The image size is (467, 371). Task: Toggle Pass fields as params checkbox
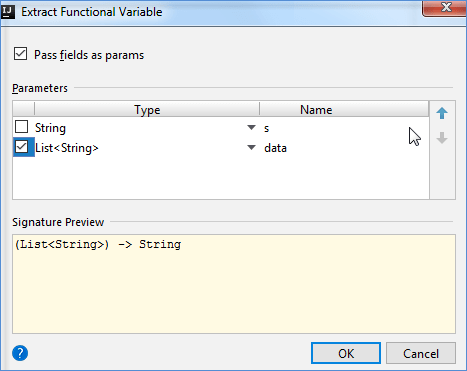pos(20,54)
